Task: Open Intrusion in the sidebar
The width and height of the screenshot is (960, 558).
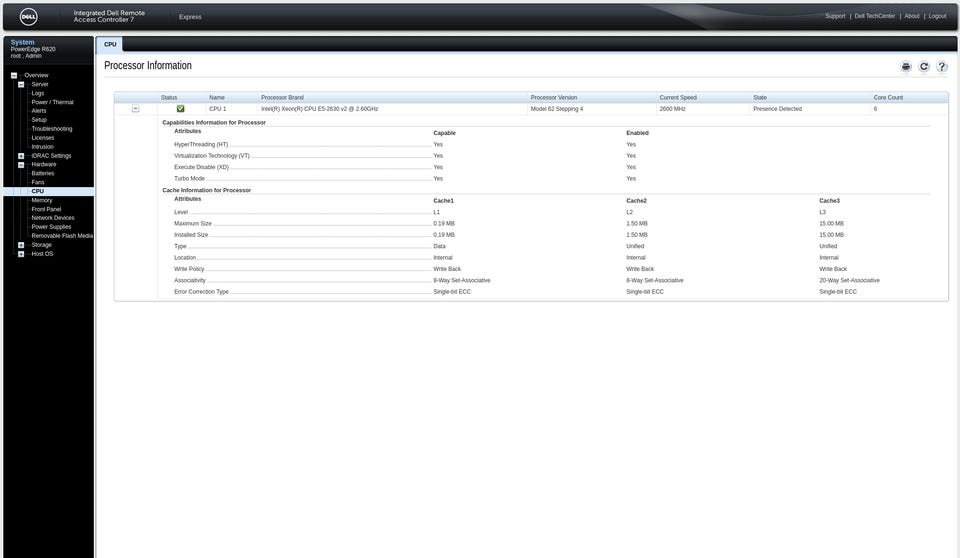Action: (42, 147)
